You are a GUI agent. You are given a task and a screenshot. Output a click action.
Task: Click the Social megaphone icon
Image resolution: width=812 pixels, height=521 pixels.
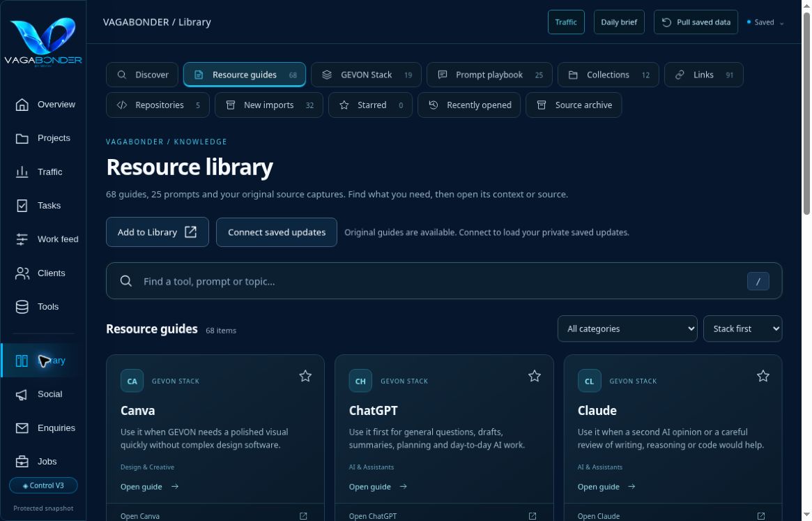tap(22, 395)
